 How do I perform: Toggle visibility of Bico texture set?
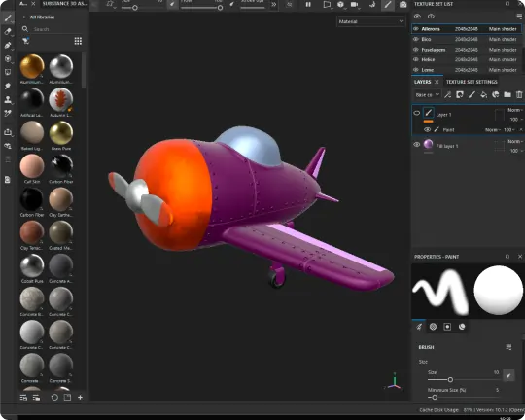tap(416, 39)
